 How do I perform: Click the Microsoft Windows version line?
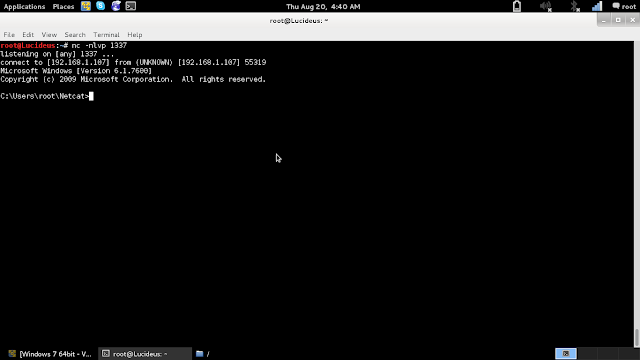click(x=76, y=71)
